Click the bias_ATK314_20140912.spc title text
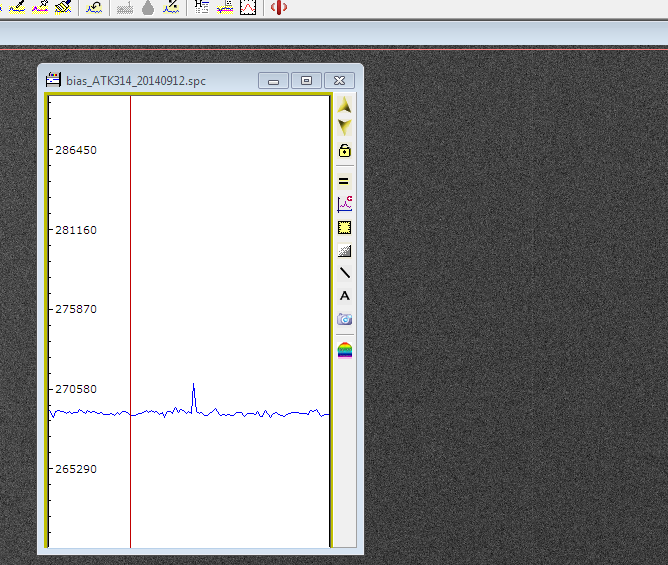 pyautogui.click(x=136, y=81)
